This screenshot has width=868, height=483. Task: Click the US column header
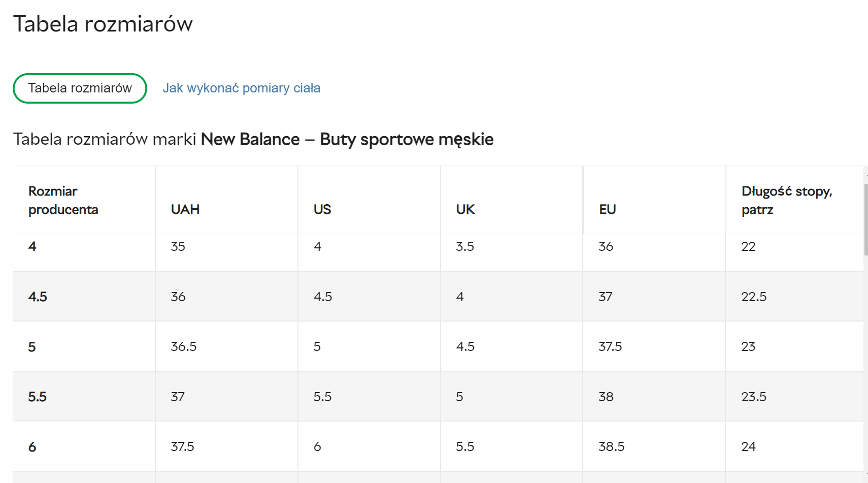point(322,209)
